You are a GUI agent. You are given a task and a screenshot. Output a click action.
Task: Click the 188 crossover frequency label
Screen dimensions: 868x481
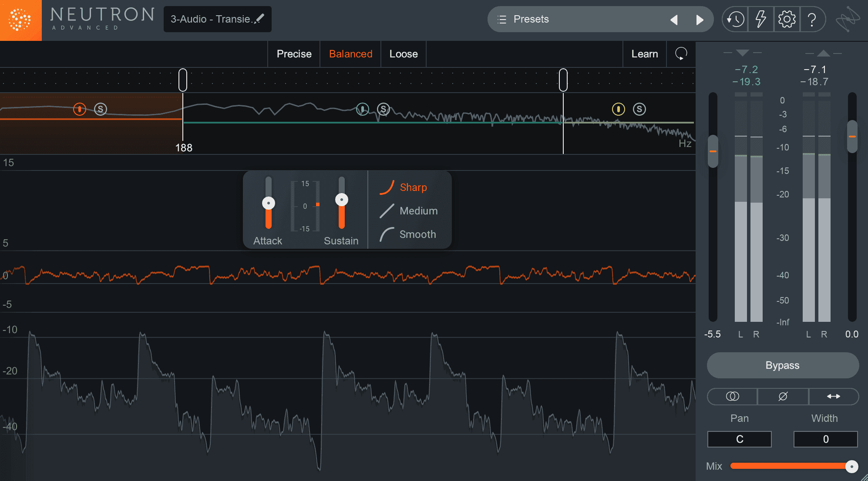pyautogui.click(x=184, y=148)
